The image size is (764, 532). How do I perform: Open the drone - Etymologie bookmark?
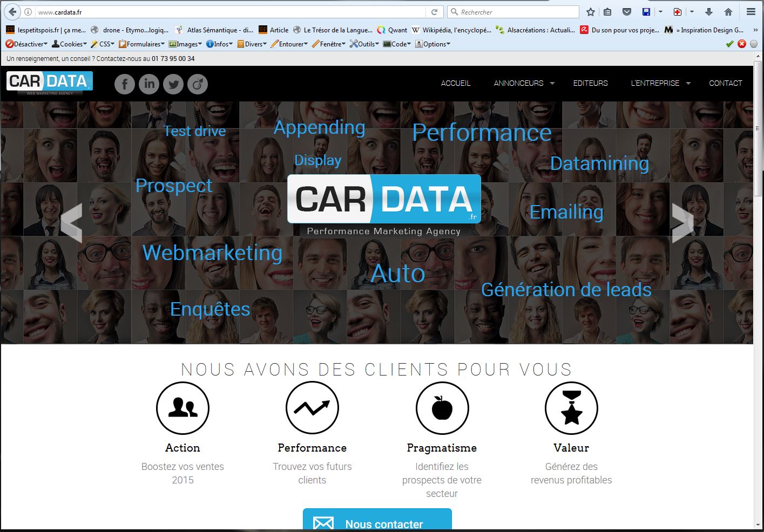(130, 30)
